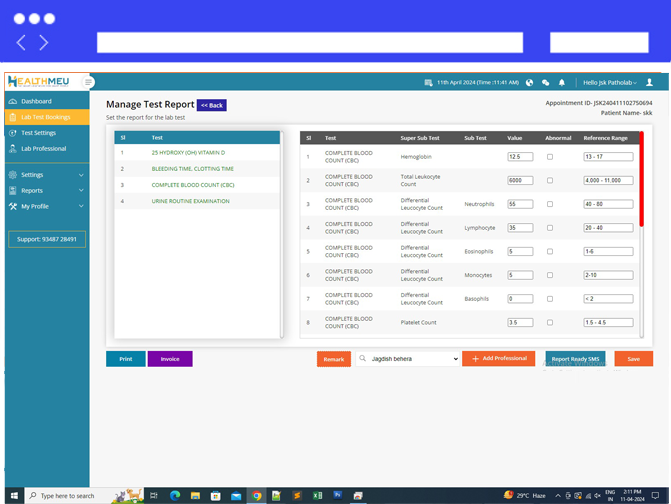Expand the Settings sidebar menu
Viewport: 671px width, 504px height.
click(x=45, y=175)
